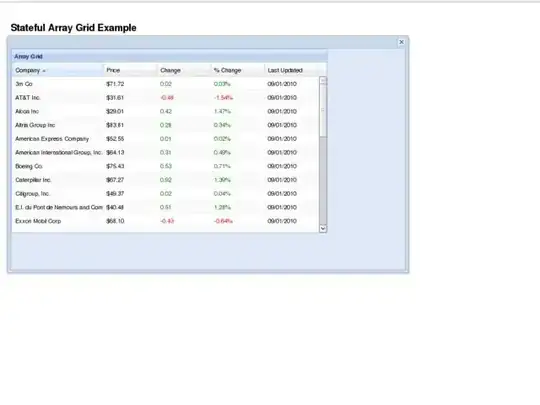Select the Exxon Mobil Corp cell
Image resolution: width=540 pixels, height=405 pixels.
click(x=58, y=221)
